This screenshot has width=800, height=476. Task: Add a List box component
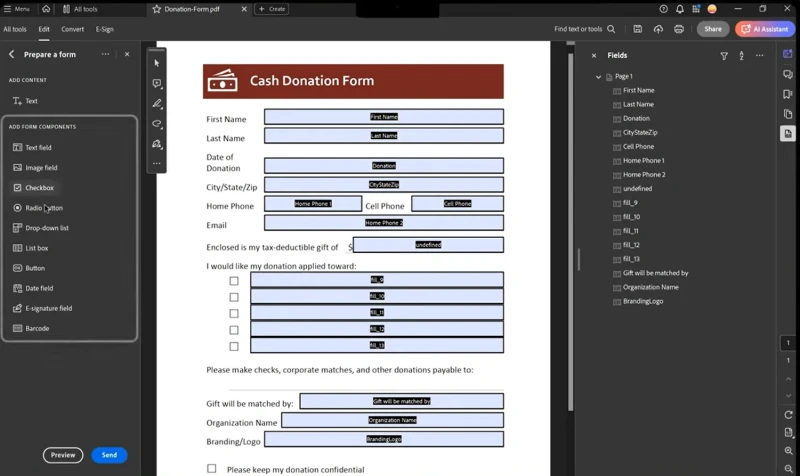(30, 248)
